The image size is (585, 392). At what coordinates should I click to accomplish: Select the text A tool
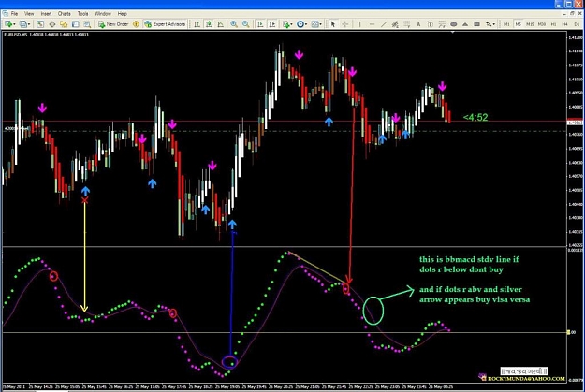tap(418, 24)
